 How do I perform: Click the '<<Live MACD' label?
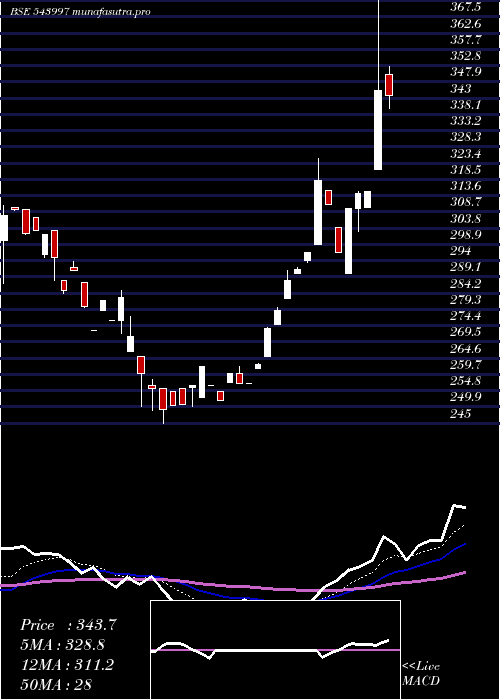[x=421, y=674]
